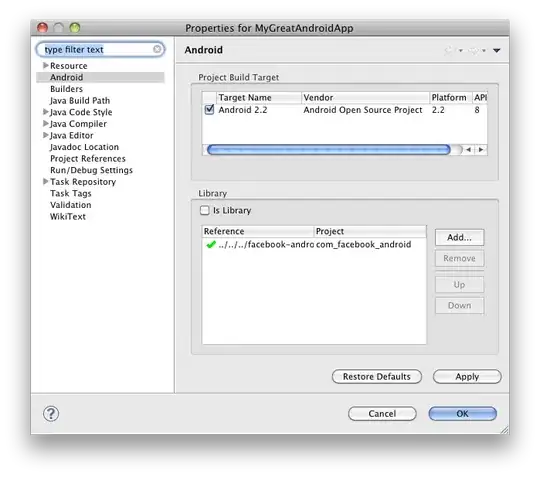Screen dimensions: 540x477
Task: Click the Restore Defaults button
Action: tap(377, 376)
